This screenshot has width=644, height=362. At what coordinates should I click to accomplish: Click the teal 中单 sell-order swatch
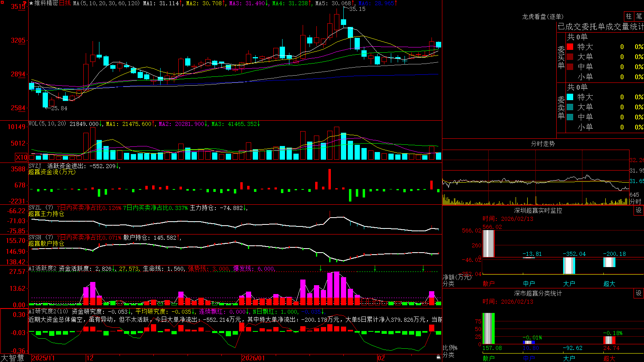tap(570, 117)
